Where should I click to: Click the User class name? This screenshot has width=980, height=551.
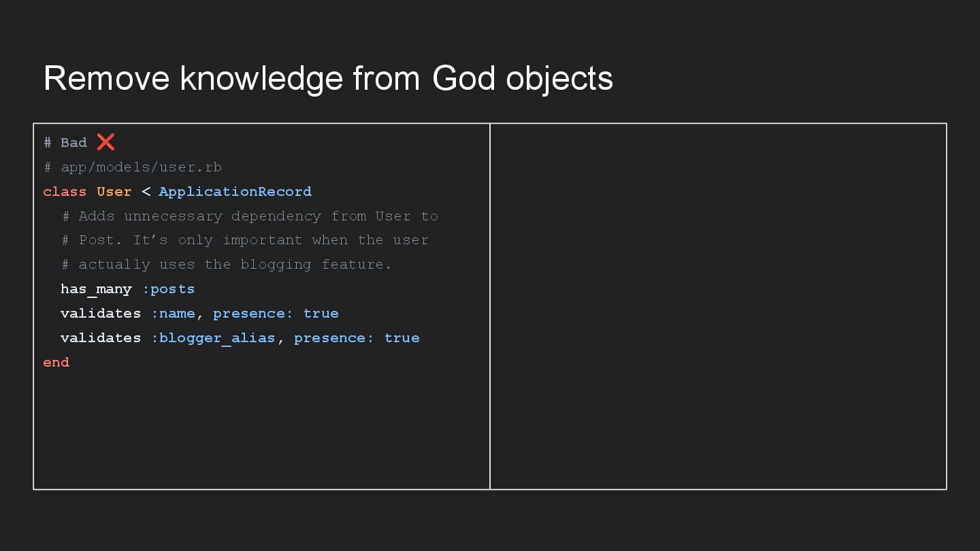[x=114, y=192]
